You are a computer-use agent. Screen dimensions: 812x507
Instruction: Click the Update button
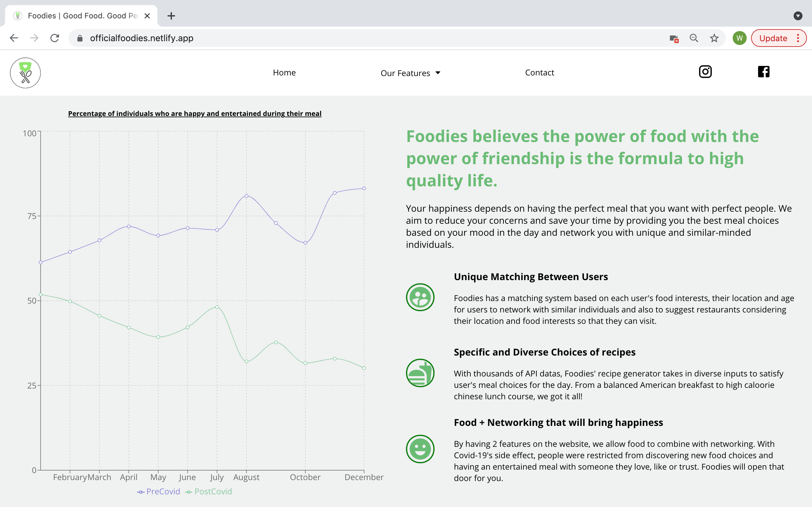773,38
